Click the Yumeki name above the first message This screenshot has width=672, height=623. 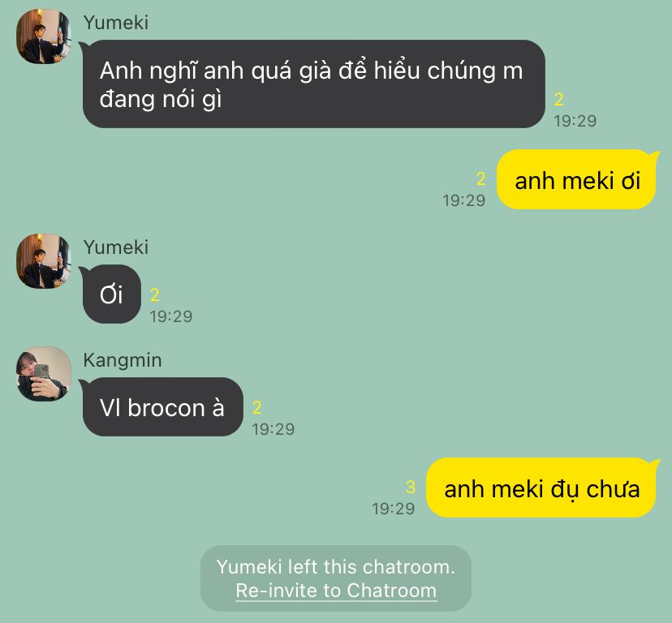[116, 23]
